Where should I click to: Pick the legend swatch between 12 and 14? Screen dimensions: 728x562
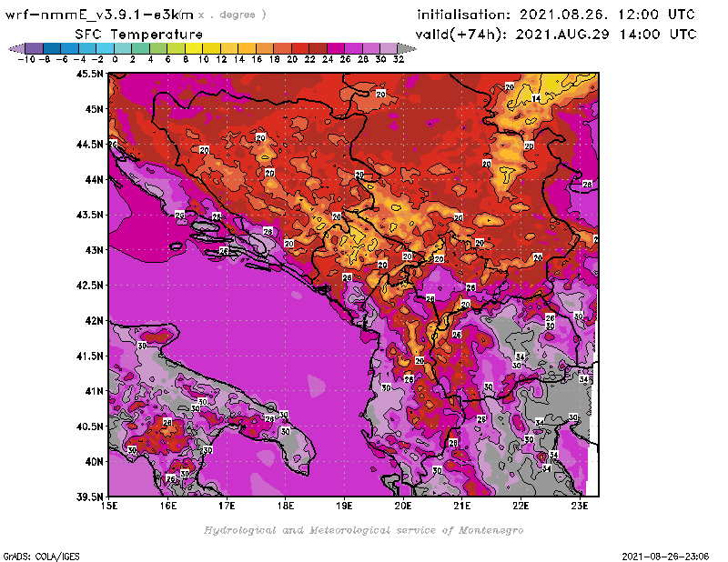(x=229, y=48)
